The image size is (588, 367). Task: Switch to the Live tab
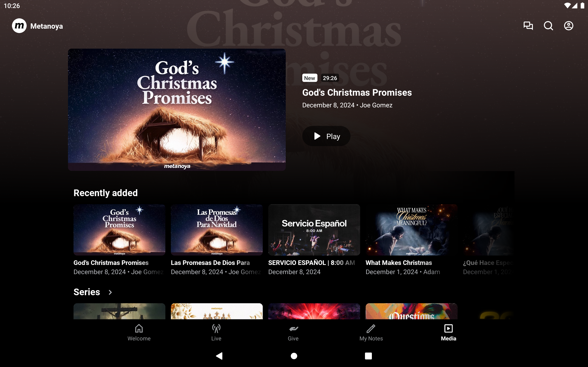tap(216, 333)
